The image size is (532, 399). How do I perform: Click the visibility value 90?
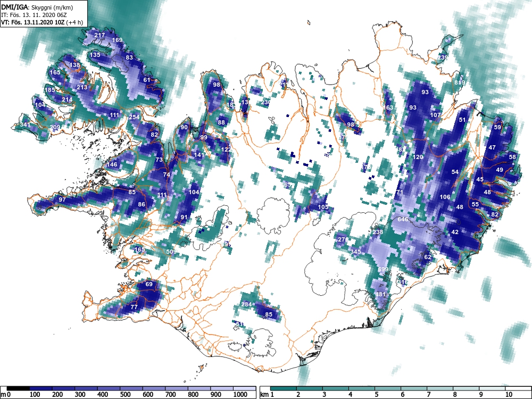tap(184, 128)
